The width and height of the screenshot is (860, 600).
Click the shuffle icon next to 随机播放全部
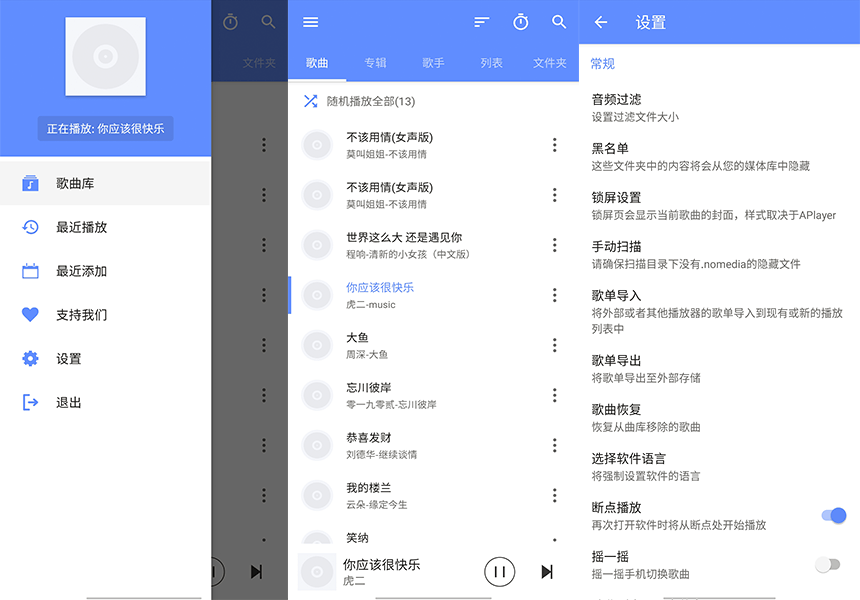[x=310, y=101]
